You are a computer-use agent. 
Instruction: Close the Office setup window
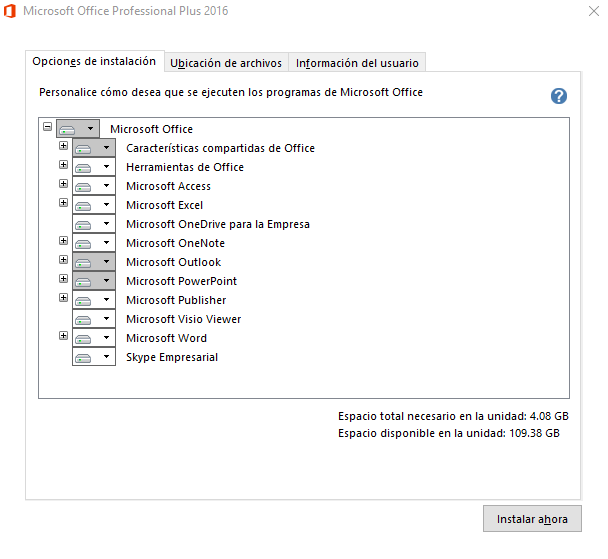pyautogui.click(x=594, y=11)
